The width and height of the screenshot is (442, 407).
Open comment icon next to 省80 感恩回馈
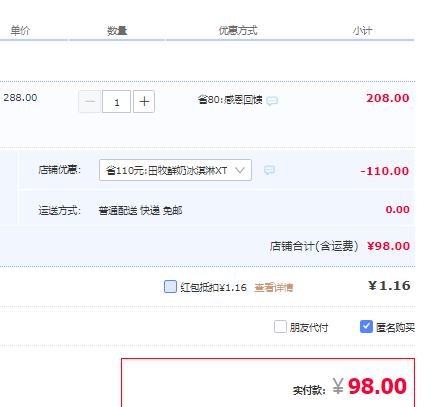pyautogui.click(x=272, y=101)
